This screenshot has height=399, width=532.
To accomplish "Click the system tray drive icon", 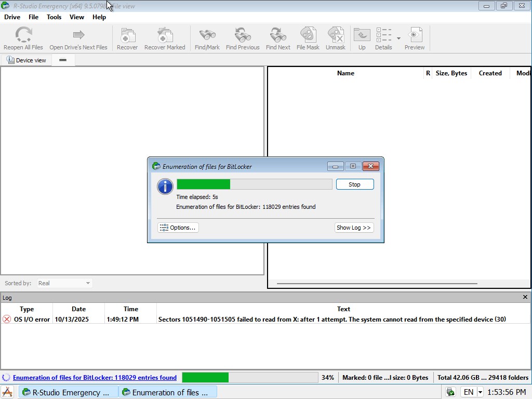I will [x=450, y=392].
